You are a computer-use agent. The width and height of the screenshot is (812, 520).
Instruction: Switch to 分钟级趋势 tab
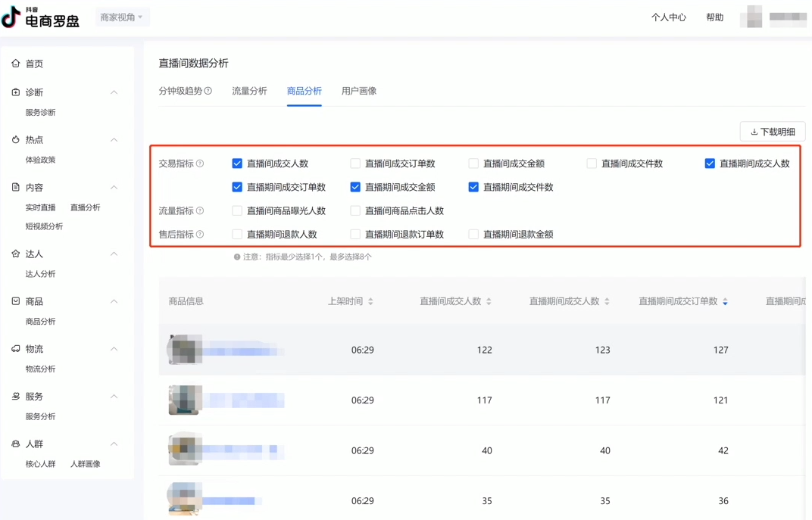[x=180, y=91]
